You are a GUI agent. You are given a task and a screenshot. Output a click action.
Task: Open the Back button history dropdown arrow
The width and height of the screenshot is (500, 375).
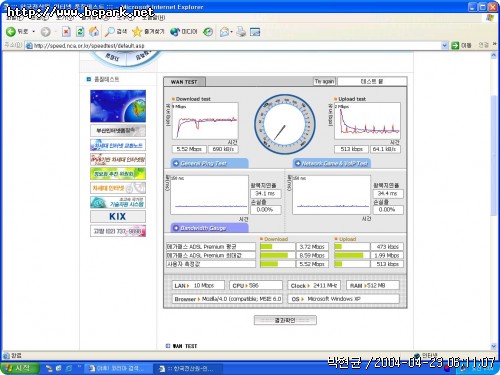[34, 32]
